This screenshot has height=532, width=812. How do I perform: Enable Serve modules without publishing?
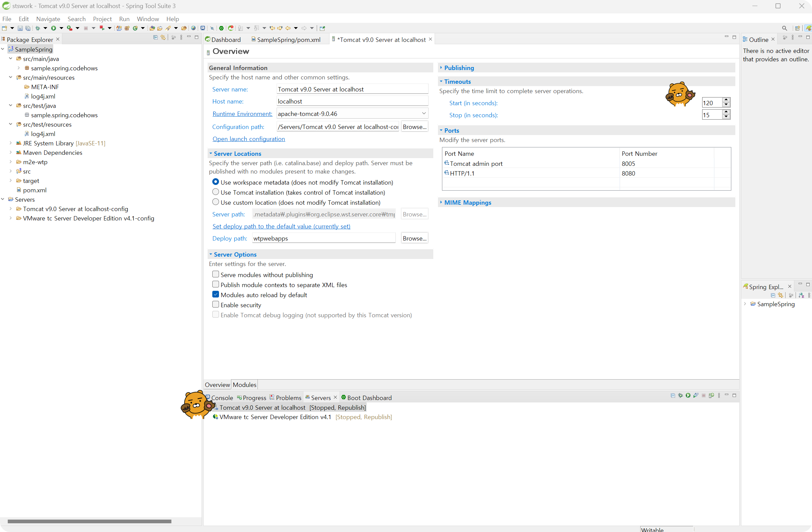(x=216, y=274)
